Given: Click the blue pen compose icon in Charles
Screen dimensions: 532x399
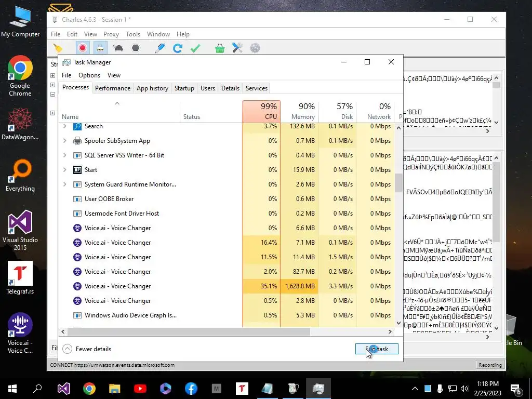Looking at the screenshot, I should (x=159, y=48).
